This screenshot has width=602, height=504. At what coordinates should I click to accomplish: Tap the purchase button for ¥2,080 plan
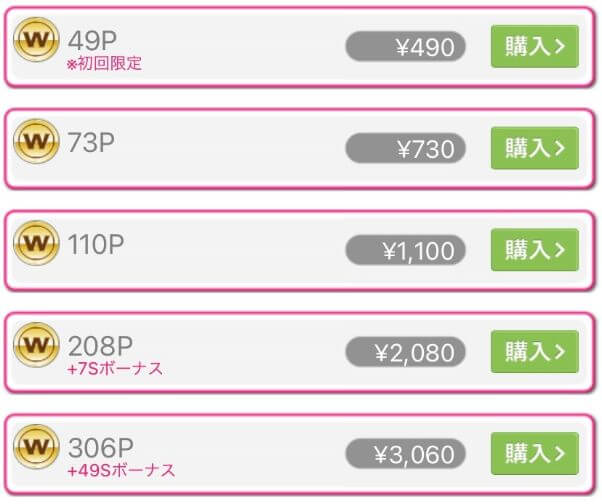(535, 352)
